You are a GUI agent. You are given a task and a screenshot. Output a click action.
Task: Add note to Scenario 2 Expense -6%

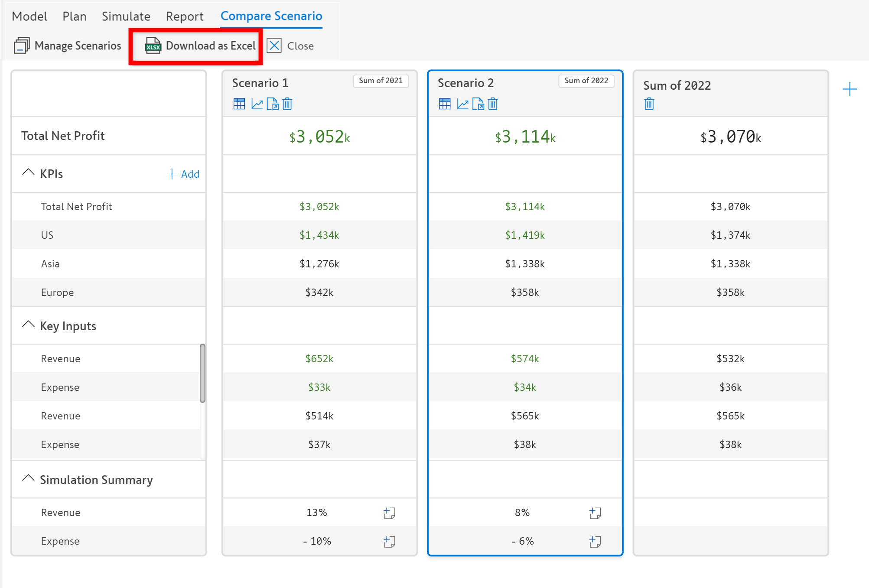point(595,542)
